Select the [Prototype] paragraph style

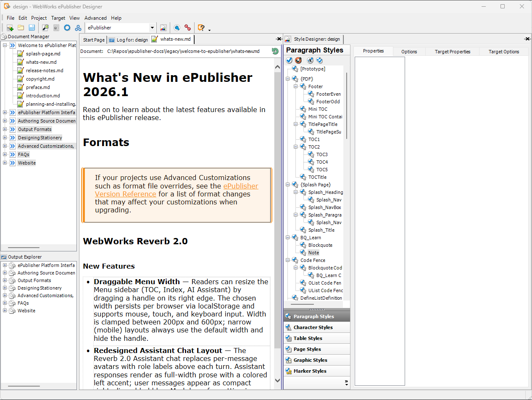pyautogui.click(x=313, y=69)
